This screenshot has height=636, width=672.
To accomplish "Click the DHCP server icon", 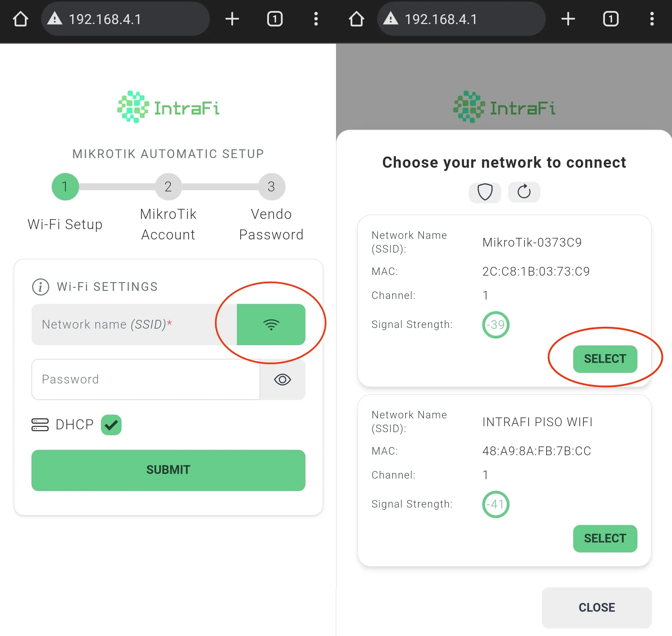I will tap(40, 425).
